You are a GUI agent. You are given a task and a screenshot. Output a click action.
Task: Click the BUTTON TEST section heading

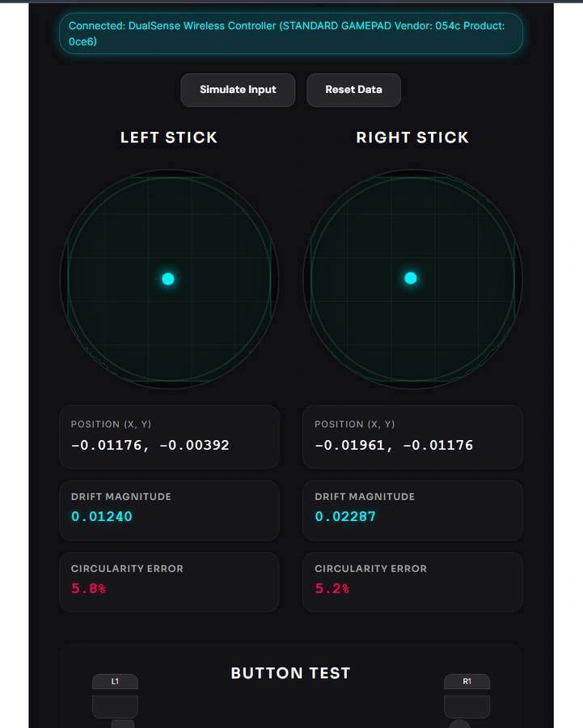click(x=290, y=673)
